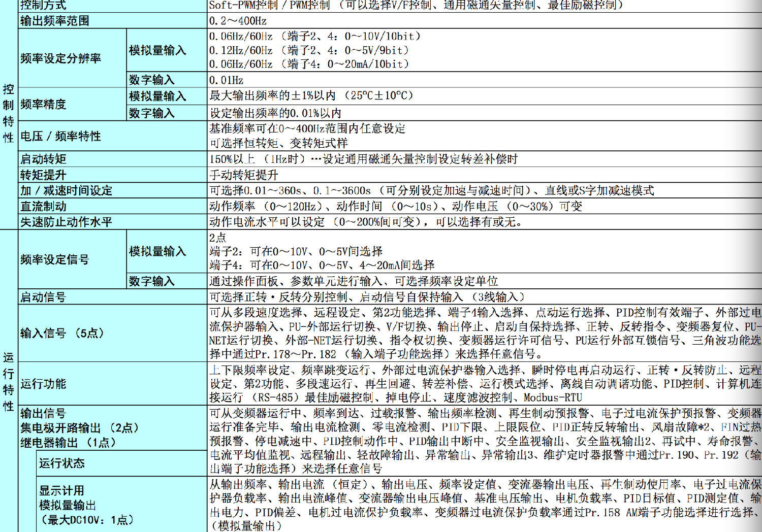This screenshot has height=532, width=762.
Task: Click the 运行功能 label cell
Action: click(112, 383)
